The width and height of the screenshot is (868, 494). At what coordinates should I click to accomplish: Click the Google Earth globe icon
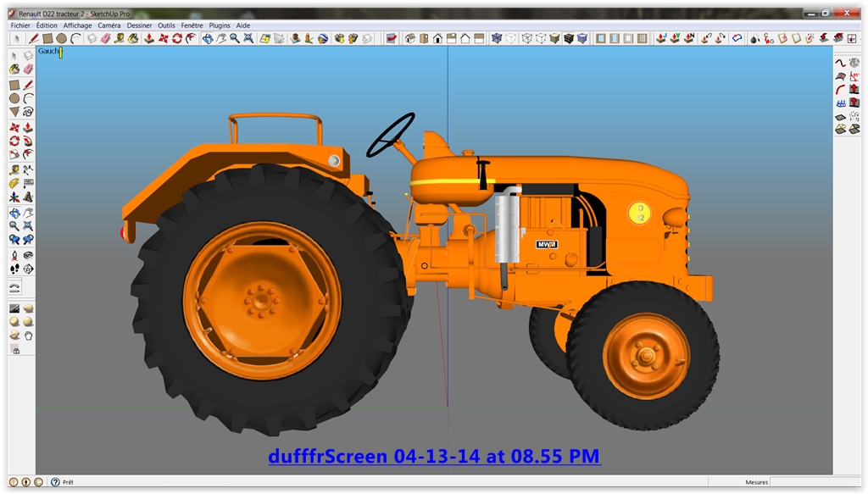(323, 38)
